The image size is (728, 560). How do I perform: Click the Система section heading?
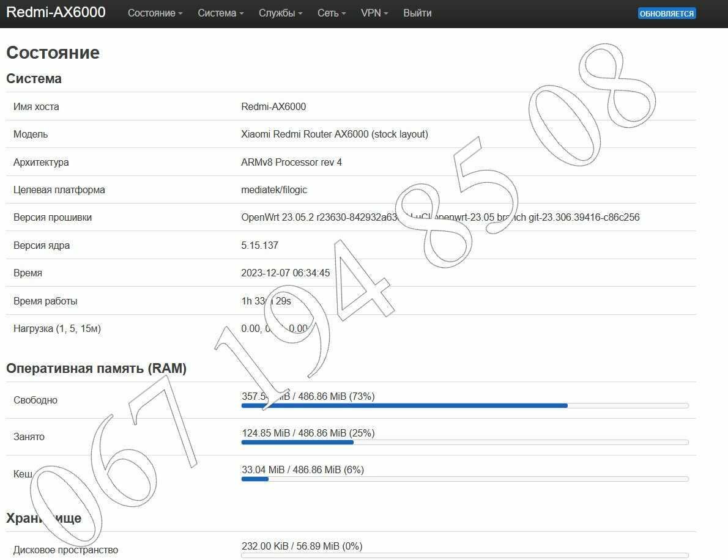coord(34,78)
